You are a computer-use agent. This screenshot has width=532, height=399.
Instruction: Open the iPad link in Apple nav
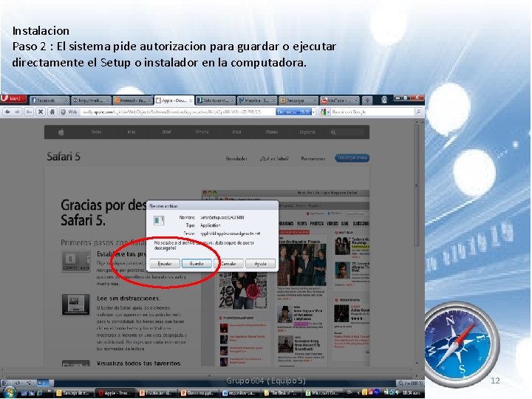(237, 132)
